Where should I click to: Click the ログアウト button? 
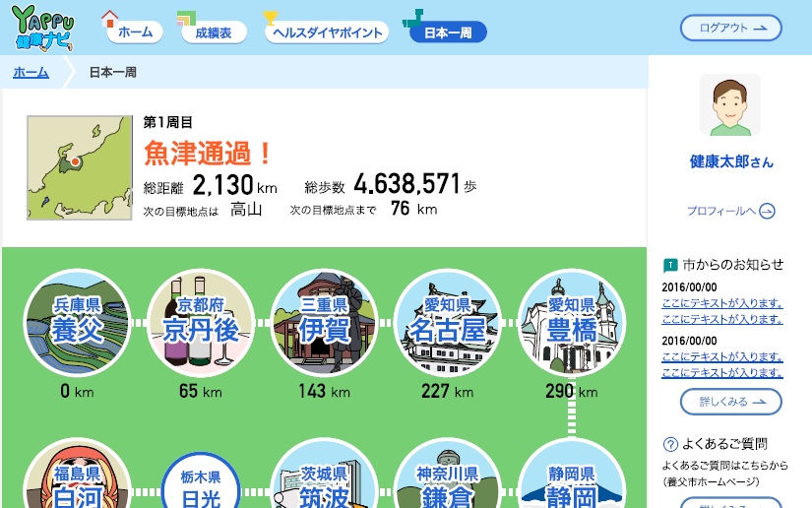pos(730,28)
